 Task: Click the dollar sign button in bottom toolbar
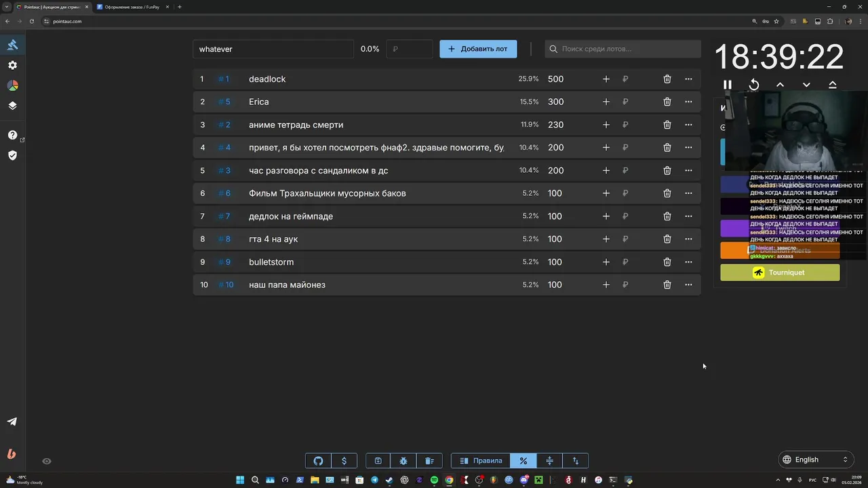point(344,461)
